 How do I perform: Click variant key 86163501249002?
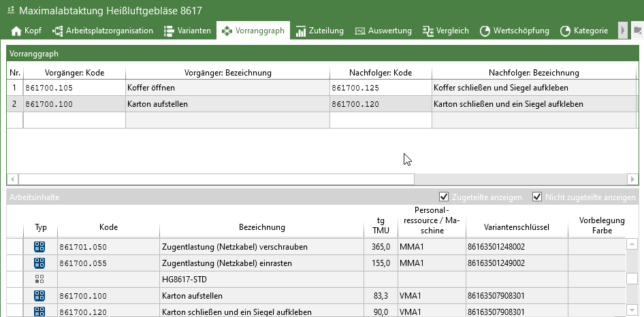tap(517, 263)
